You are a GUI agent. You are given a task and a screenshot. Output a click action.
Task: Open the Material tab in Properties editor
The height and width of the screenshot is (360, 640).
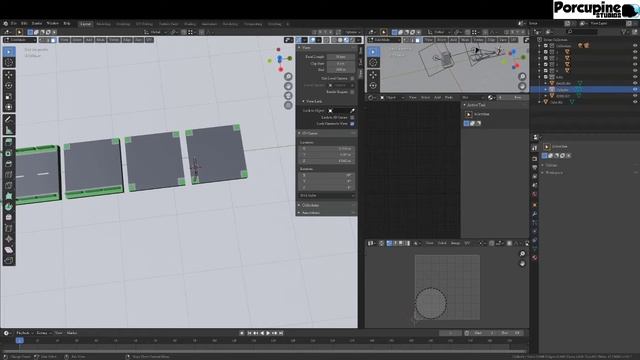(535, 258)
